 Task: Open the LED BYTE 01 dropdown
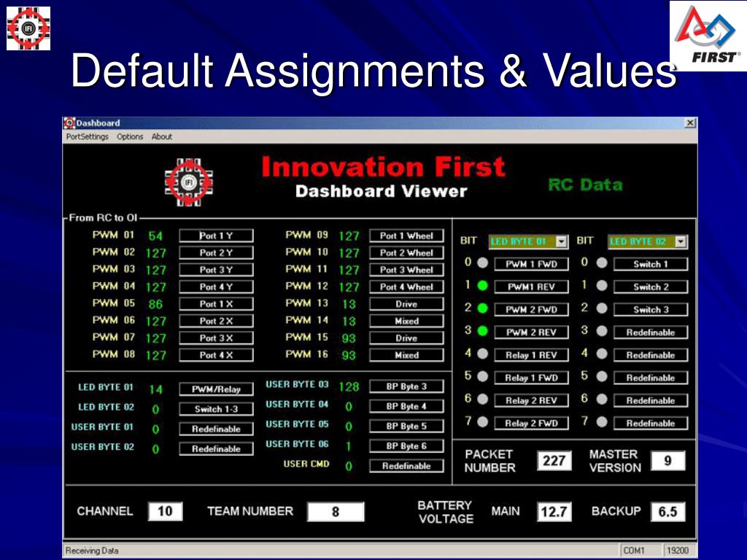(562, 242)
